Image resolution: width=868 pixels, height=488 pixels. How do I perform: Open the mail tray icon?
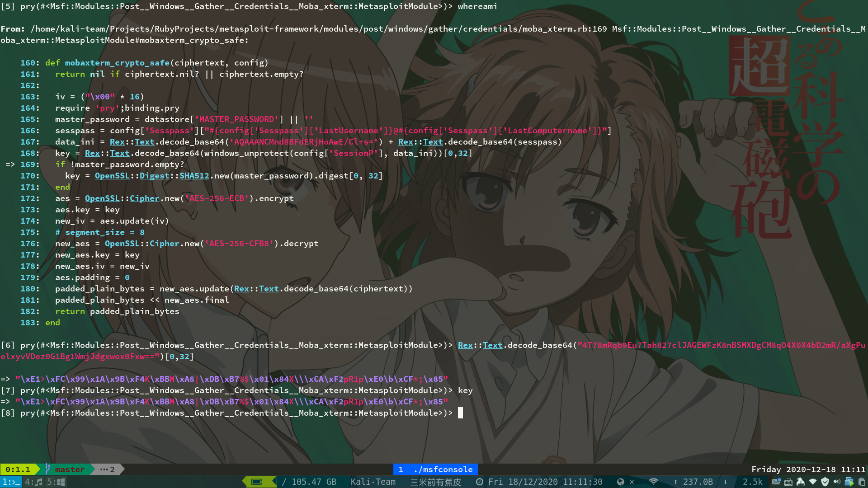(776, 482)
